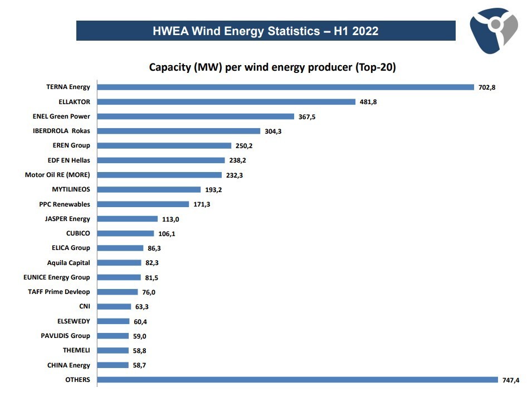
Task: Click the data value '81,5'
Action: click(x=152, y=278)
